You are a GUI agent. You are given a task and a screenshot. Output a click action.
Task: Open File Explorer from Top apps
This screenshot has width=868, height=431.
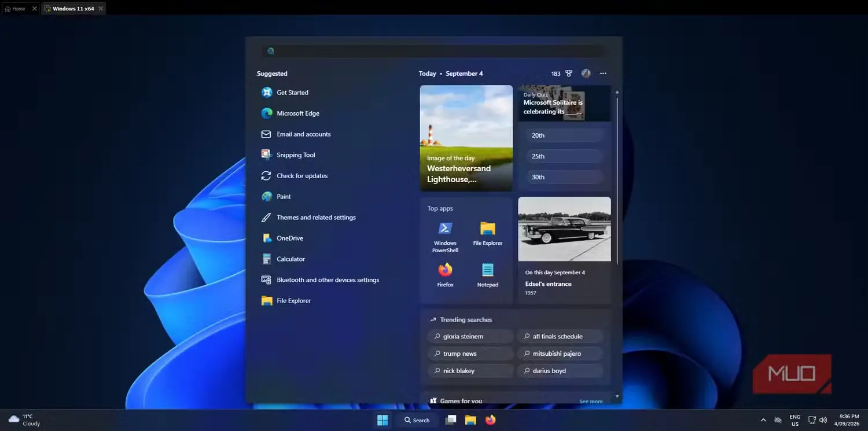488,233
